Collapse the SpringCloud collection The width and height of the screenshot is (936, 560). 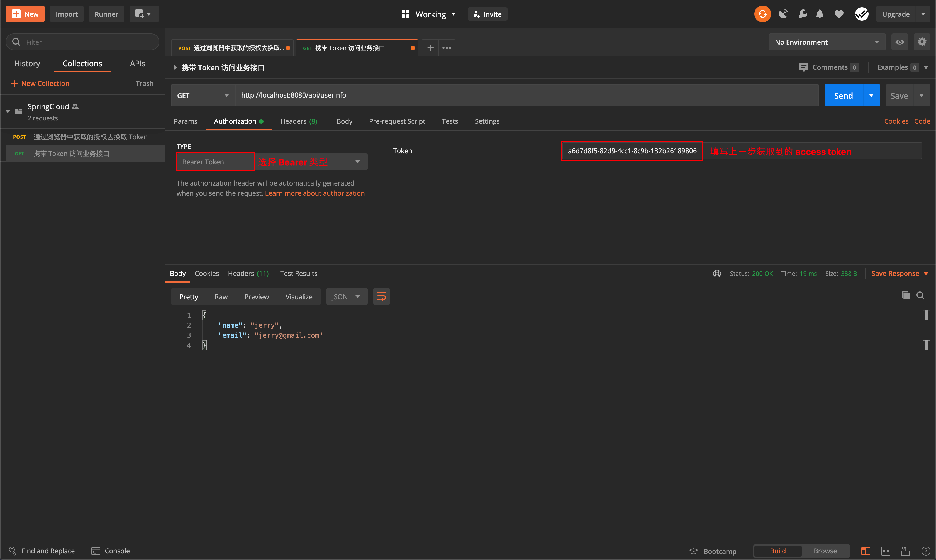point(8,111)
